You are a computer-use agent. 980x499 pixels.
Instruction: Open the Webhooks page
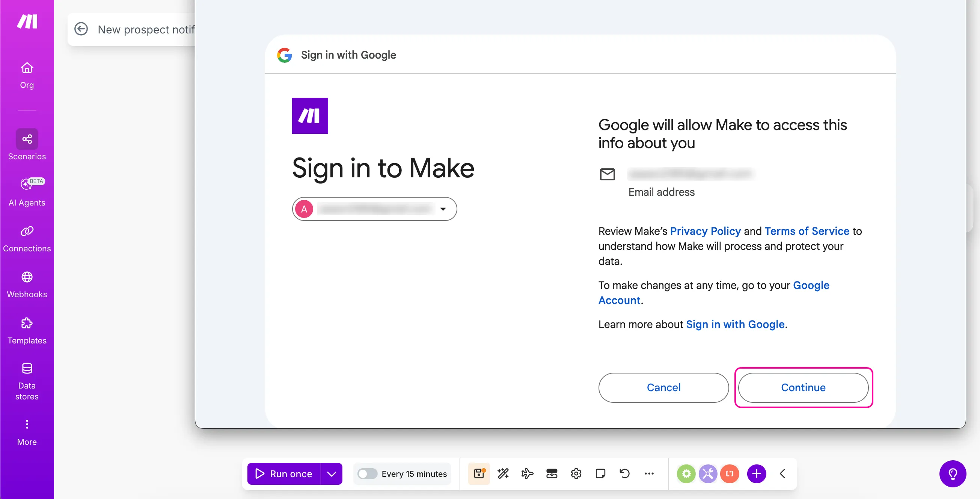point(27,284)
